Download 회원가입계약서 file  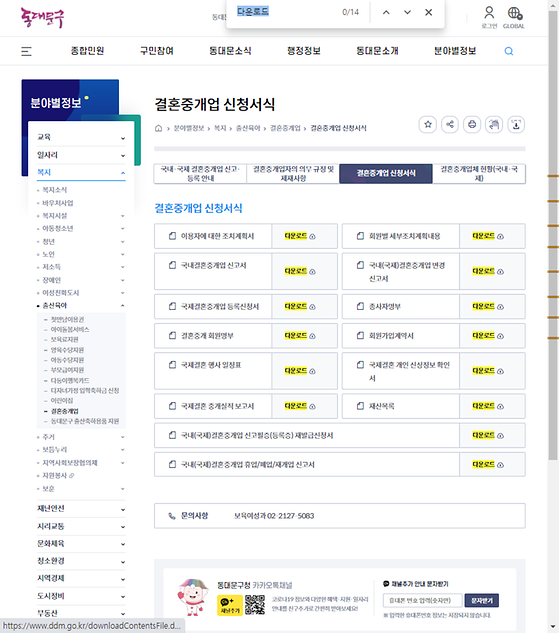coord(488,335)
